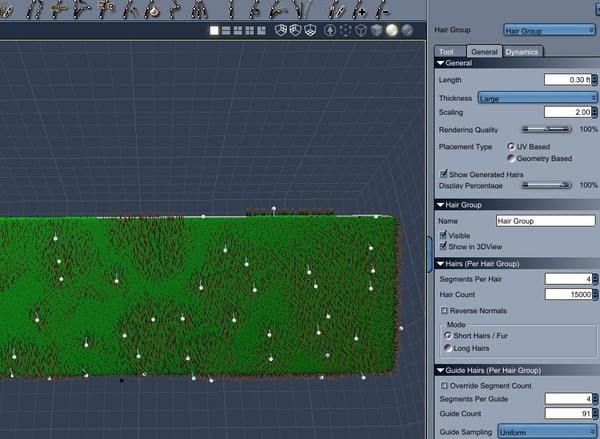
Task: Enable Geometry Based placement type
Action: pos(511,158)
